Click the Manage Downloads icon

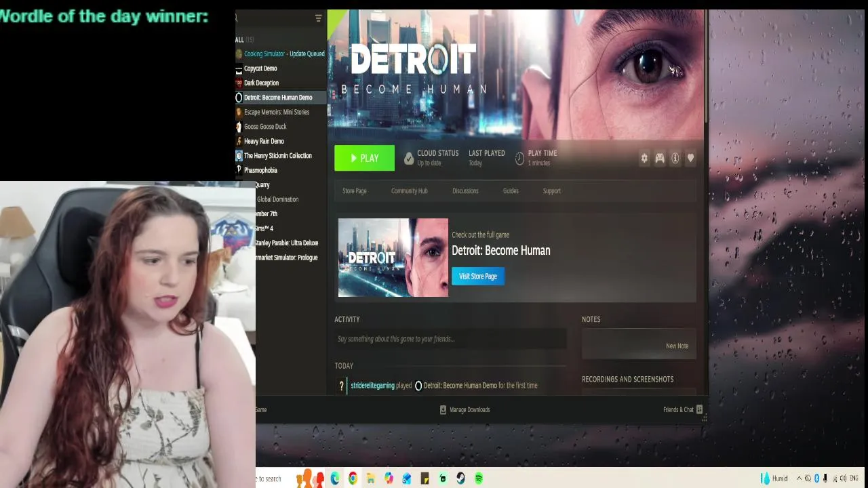point(443,409)
